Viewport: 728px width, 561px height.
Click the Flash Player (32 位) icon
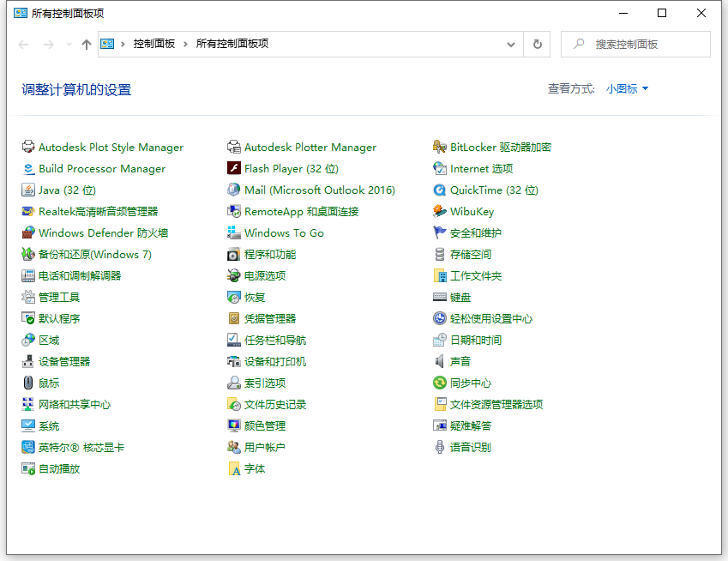234,168
